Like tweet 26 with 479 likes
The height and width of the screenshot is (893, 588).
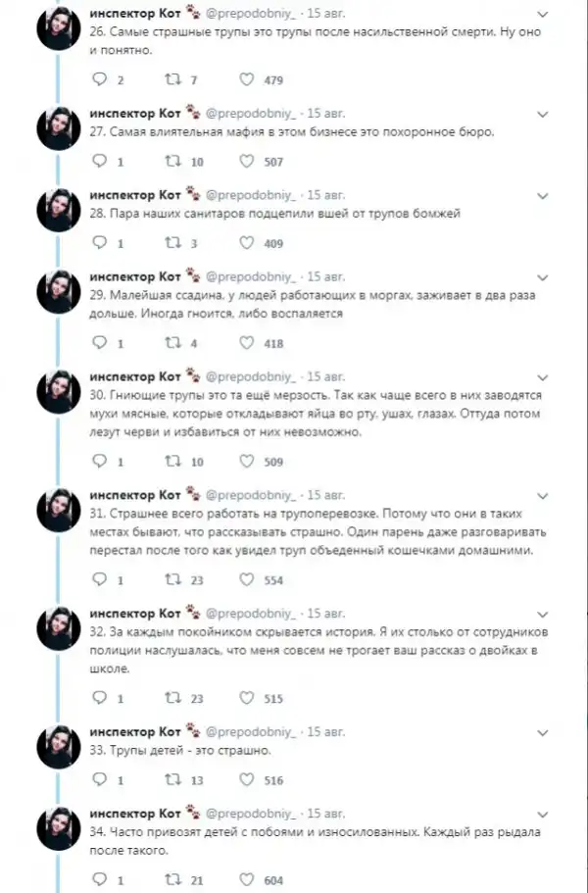249,80
